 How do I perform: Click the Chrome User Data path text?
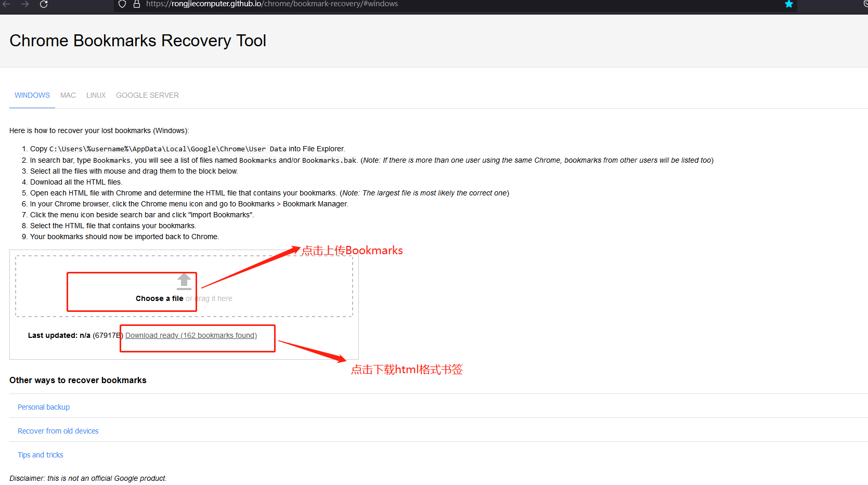168,149
